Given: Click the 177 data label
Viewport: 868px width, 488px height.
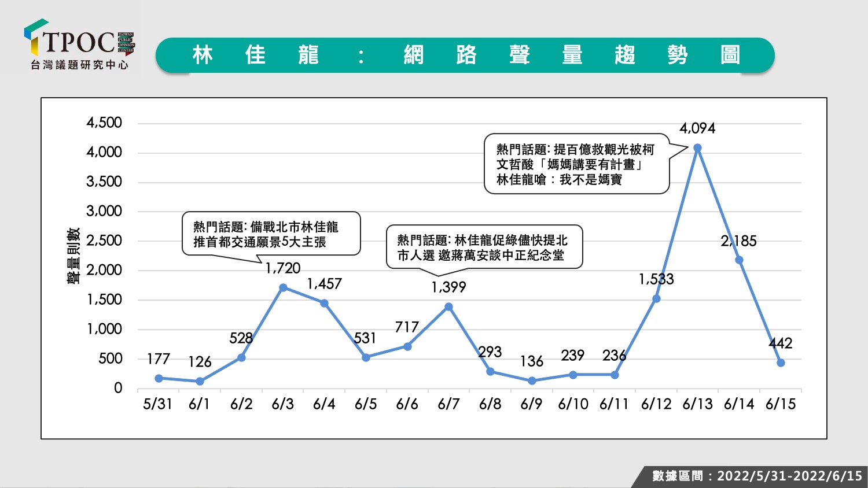Looking at the screenshot, I should [158, 359].
